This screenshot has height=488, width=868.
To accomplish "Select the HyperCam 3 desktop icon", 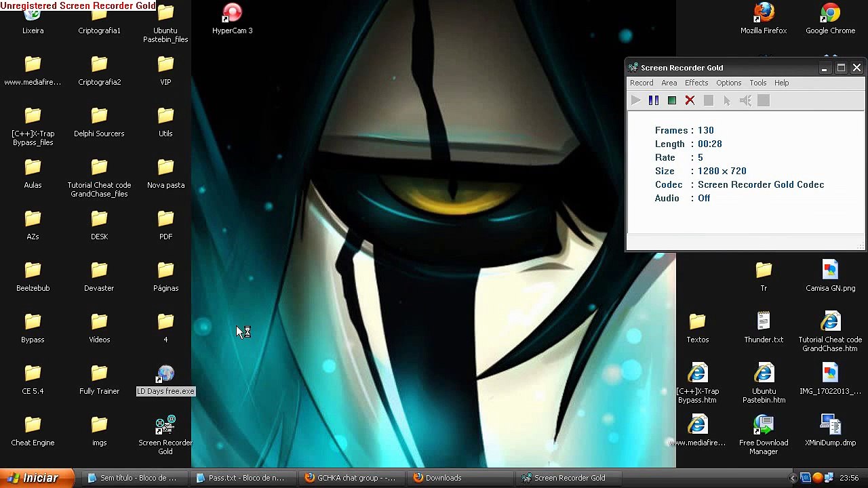I will [233, 18].
